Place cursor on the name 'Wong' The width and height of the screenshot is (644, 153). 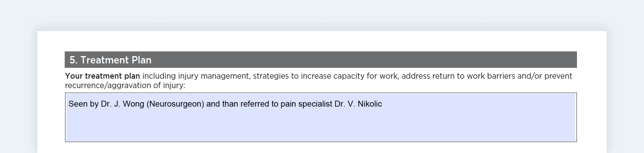tap(133, 104)
